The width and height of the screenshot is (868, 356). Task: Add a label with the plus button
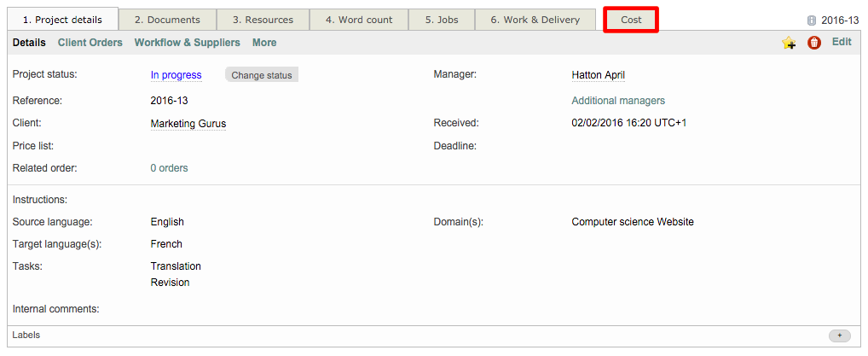[x=839, y=336]
